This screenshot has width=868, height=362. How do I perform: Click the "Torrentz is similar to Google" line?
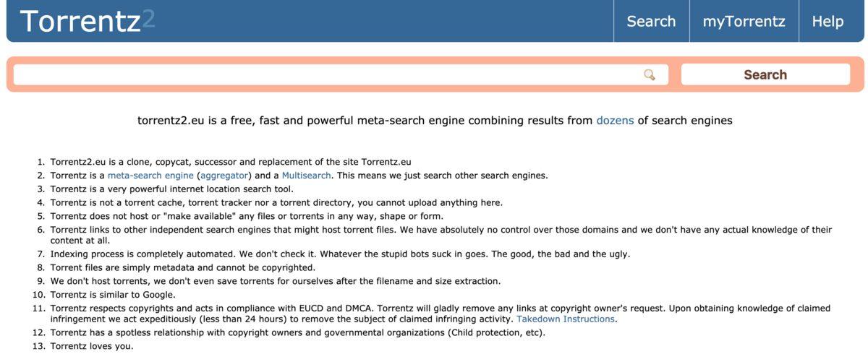click(x=113, y=294)
